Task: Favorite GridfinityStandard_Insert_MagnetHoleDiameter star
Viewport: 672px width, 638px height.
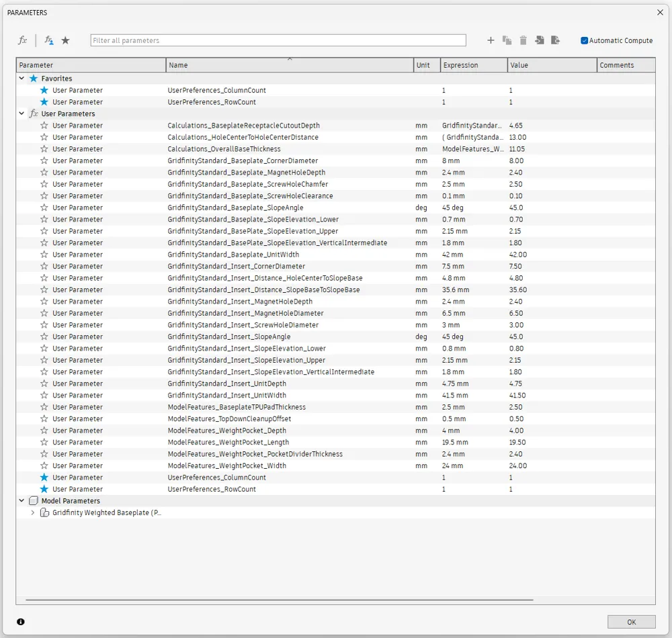Action: click(x=44, y=313)
